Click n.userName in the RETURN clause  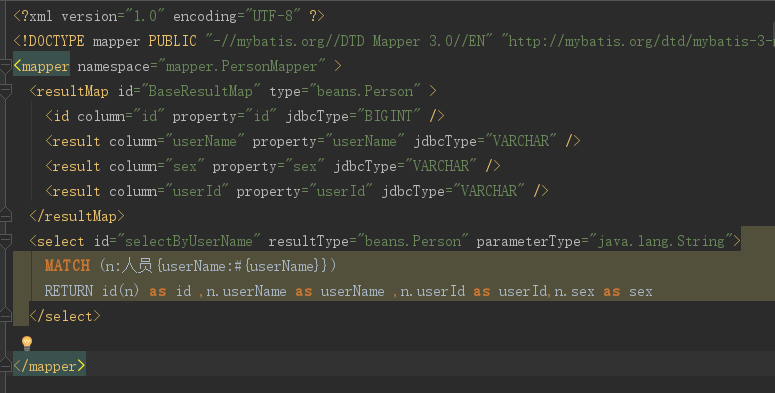tap(246, 291)
